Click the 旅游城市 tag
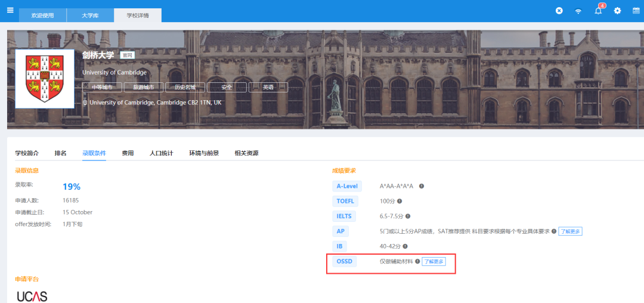 143,88
